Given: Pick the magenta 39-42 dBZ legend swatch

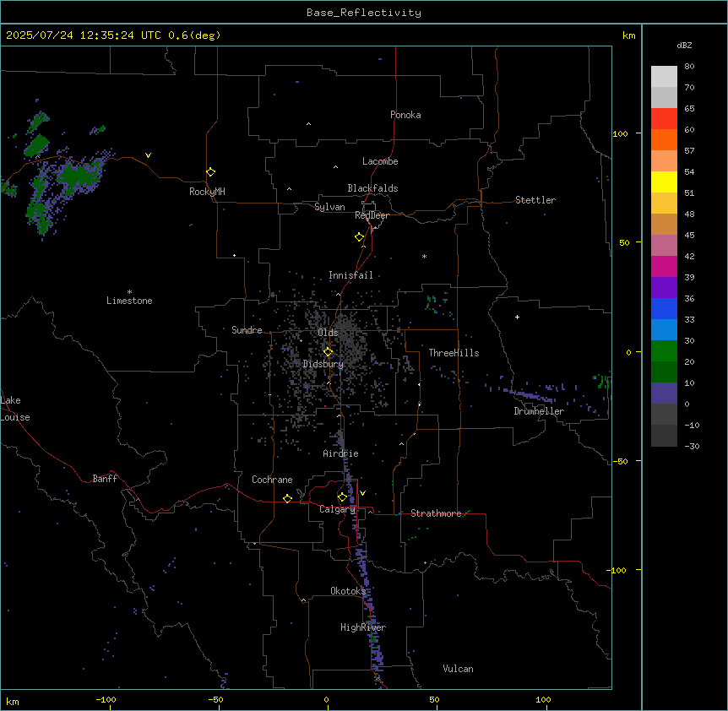Looking at the screenshot, I should 664,266.
